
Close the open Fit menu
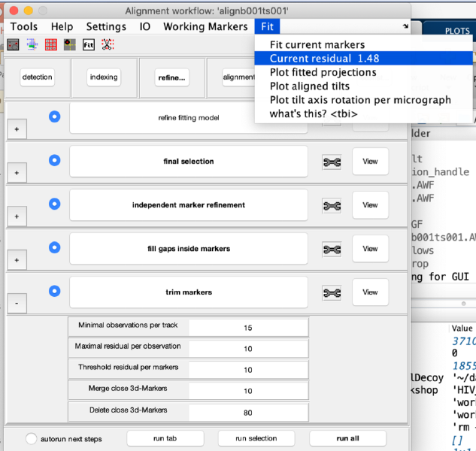pos(267,26)
